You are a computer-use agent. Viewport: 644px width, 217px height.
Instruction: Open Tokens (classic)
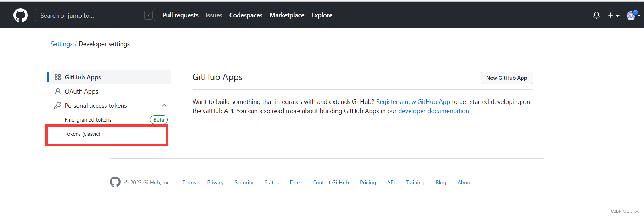[x=82, y=134]
